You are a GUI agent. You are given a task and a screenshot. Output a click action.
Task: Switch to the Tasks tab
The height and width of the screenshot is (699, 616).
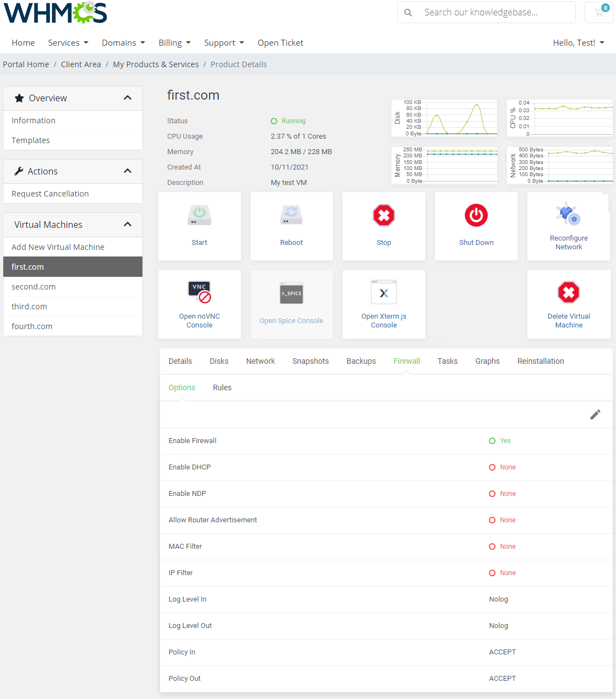point(448,361)
